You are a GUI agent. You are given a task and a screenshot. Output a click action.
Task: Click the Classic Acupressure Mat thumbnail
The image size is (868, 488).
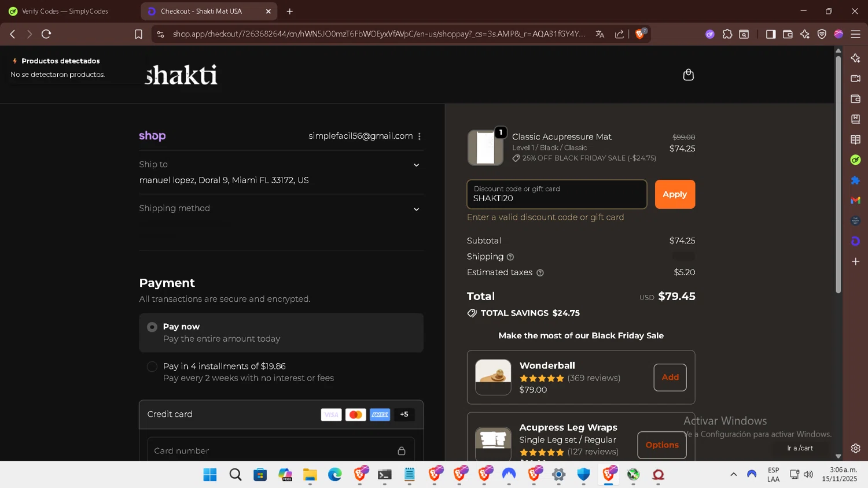(486, 147)
